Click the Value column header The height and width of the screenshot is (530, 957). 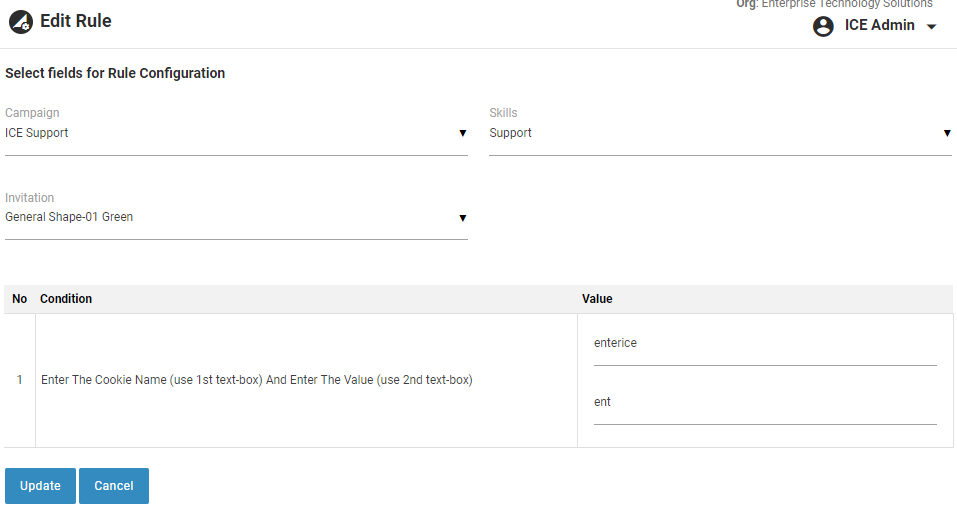(x=597, y=299)
